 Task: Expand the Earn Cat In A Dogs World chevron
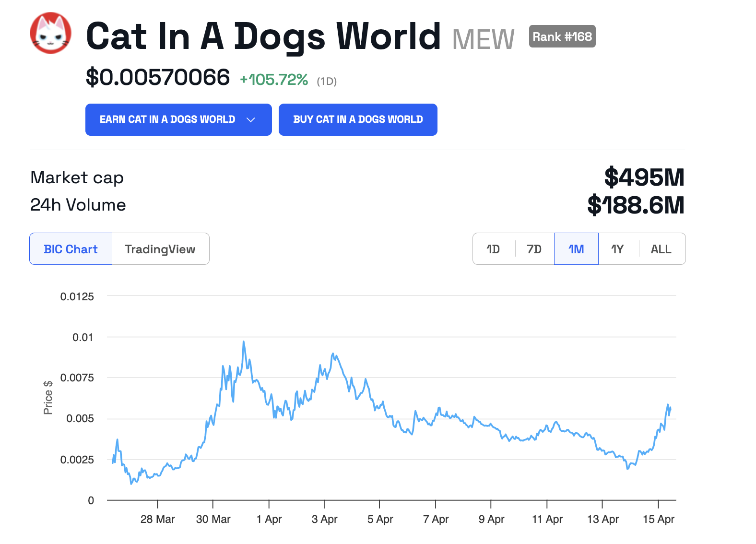point(250,119)
